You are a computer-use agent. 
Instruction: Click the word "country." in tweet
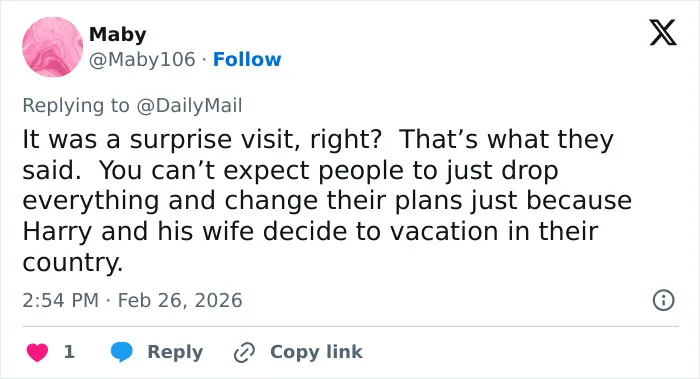tap(72, 262)
